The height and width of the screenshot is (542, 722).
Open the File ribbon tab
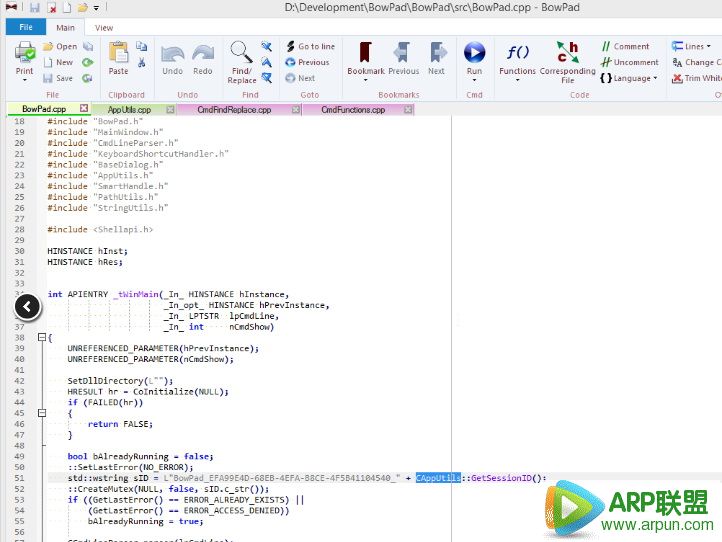click(x=26, y=27)
